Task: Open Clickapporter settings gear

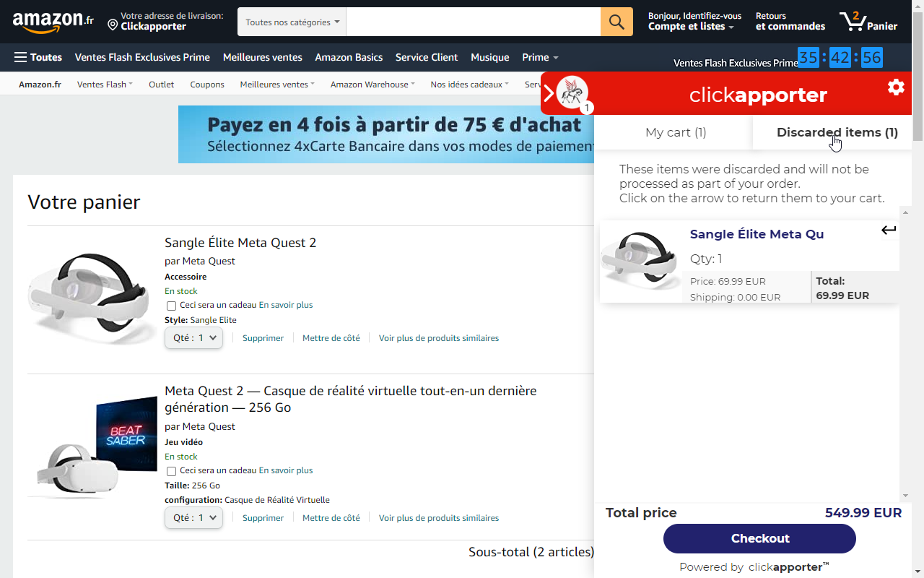Action: tap(896, 87)
